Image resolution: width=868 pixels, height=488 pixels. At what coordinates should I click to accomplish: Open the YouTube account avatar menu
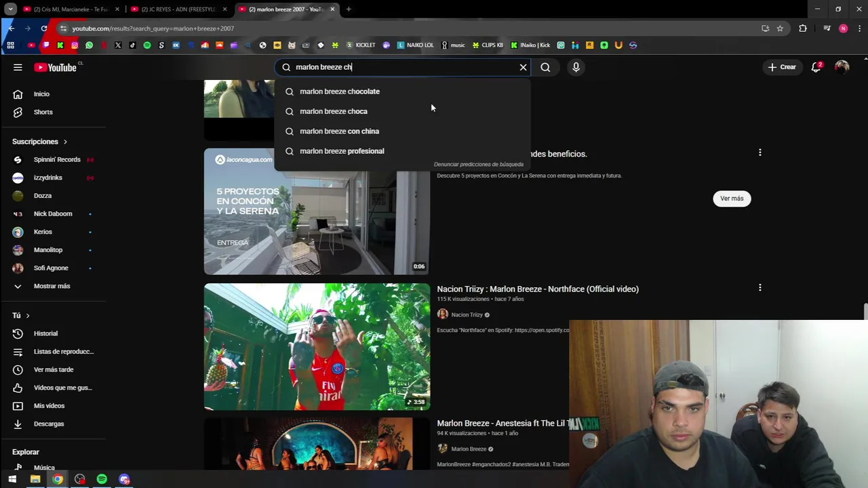tap(842, 67)
